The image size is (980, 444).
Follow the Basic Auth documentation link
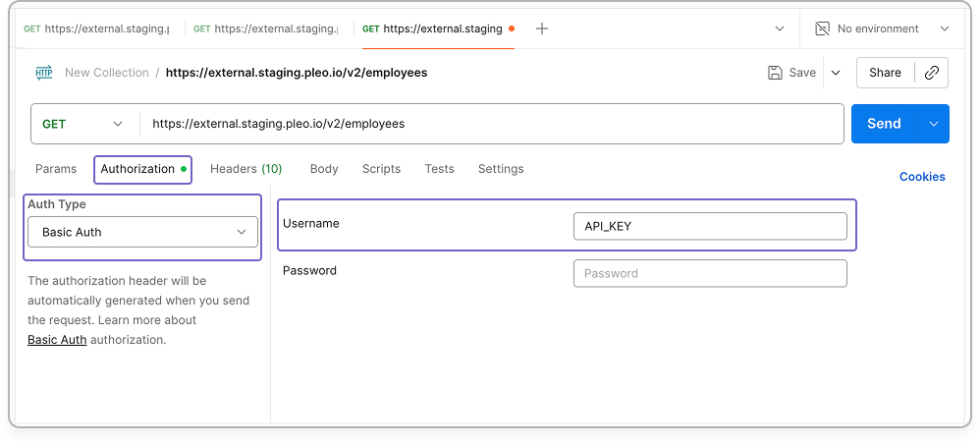tap(57, 340)
